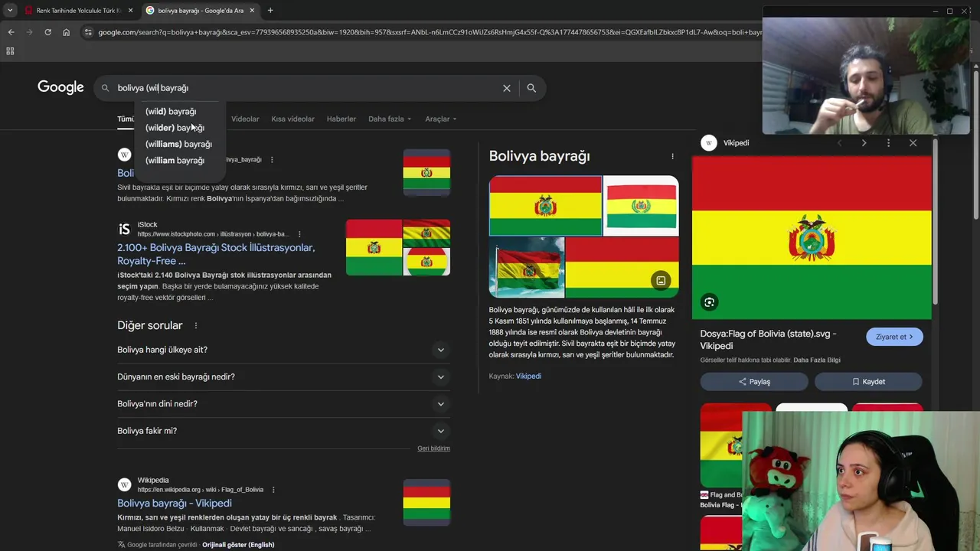Open image preview three-dot menu
Screen dimensions: 980x551
pyautogui.click(x=888, y=143)
